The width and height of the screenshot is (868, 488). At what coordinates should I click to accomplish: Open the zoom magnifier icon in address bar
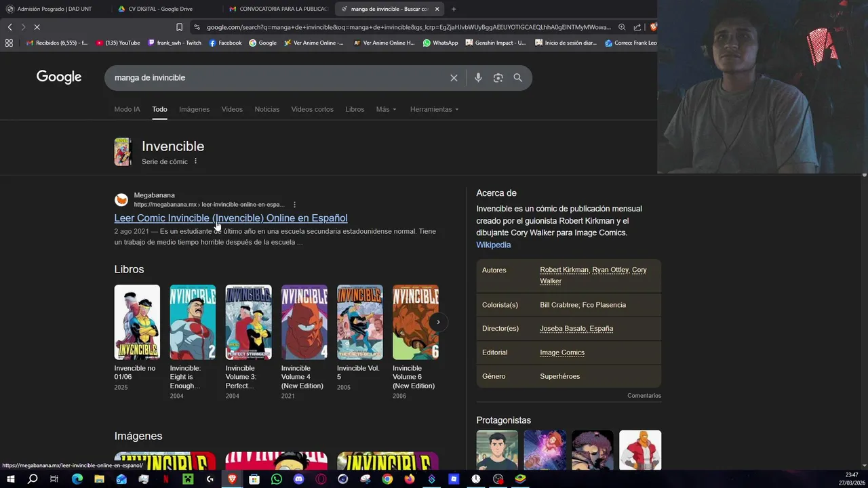coord(622,27)
